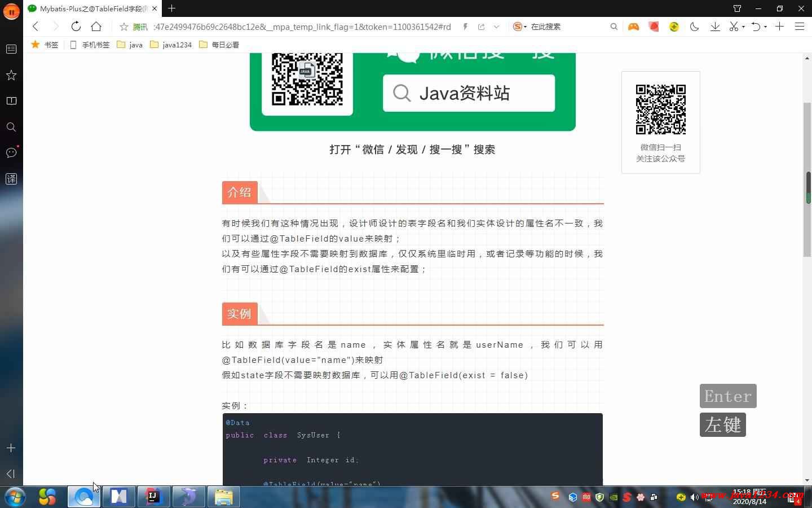
Task: Click the red extension icon in toolbar
Action: 654,27
